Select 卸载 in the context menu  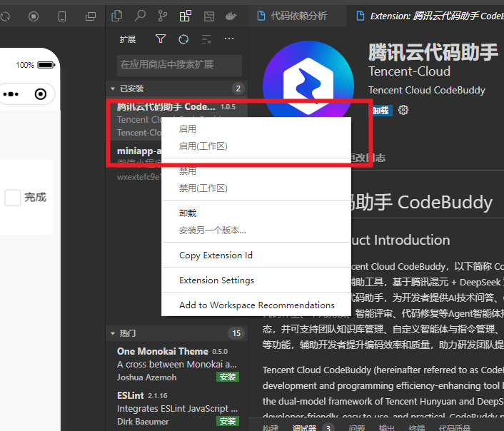(256, 213)
